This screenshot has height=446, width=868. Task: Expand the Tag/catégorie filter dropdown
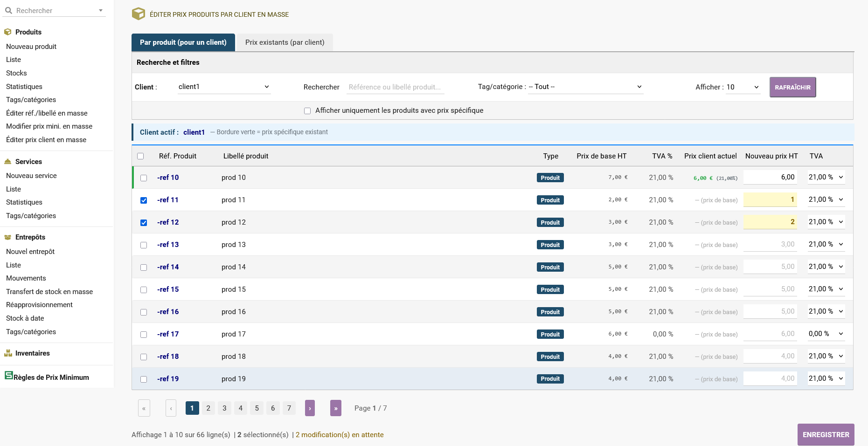[585, 87]
